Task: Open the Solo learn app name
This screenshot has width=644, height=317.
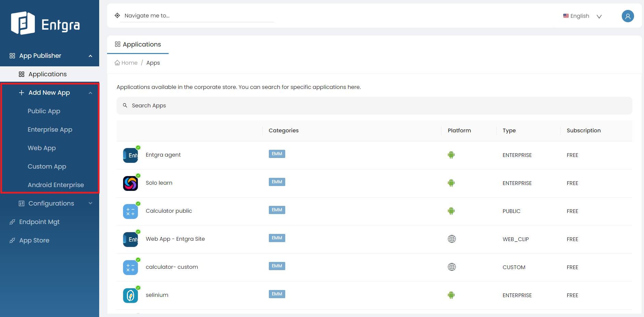Action: (159, 183)
